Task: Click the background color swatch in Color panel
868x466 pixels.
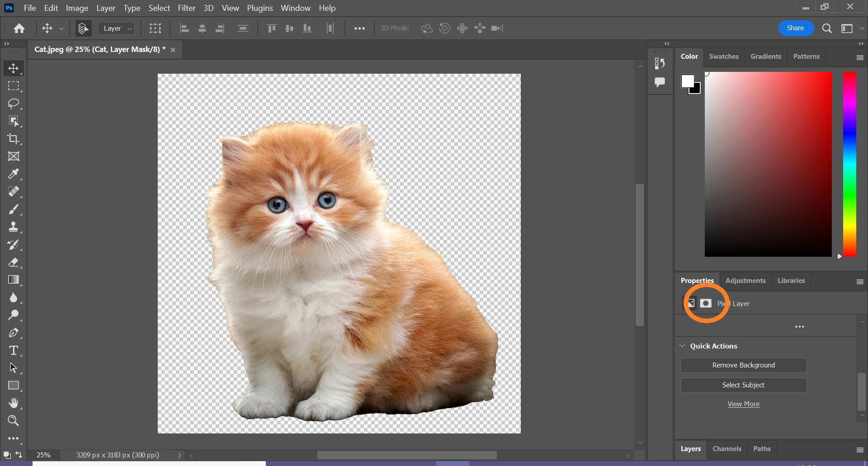Action: click(x=697, y=89)
